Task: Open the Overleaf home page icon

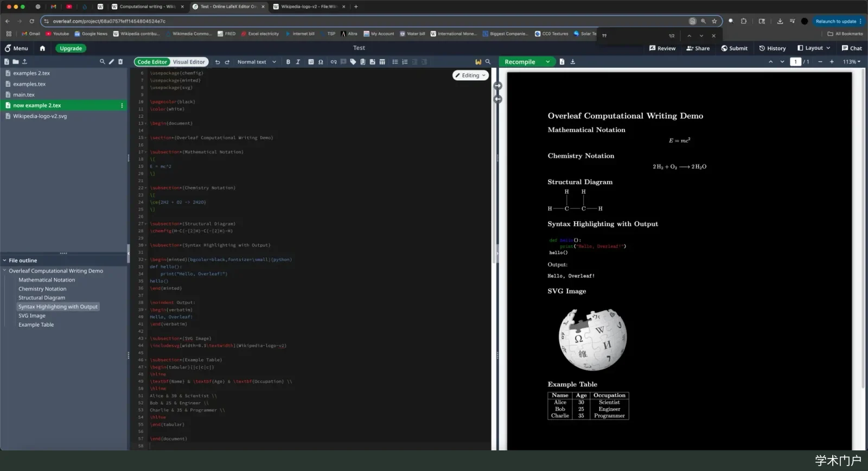Action: [42, 48]
